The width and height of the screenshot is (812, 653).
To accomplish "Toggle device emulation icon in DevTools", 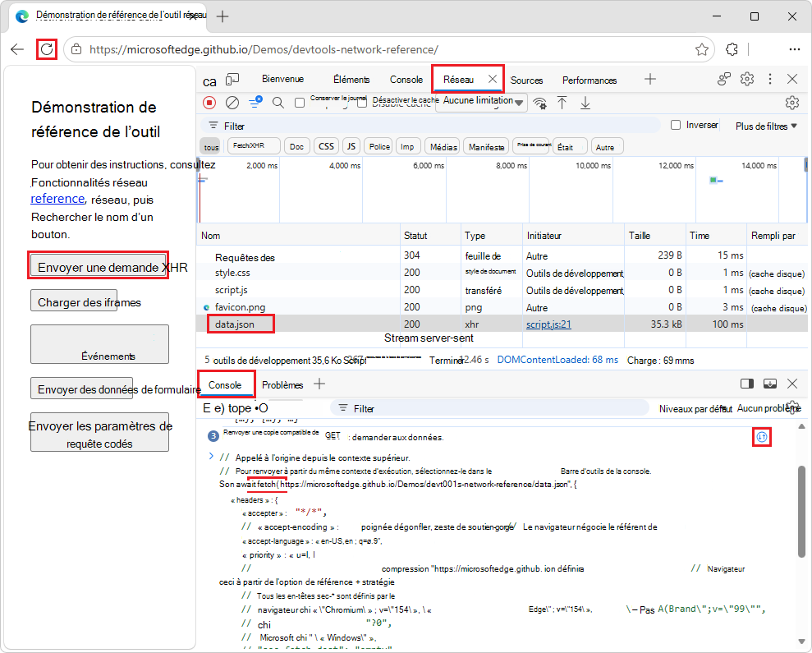I will click(232, 80).
